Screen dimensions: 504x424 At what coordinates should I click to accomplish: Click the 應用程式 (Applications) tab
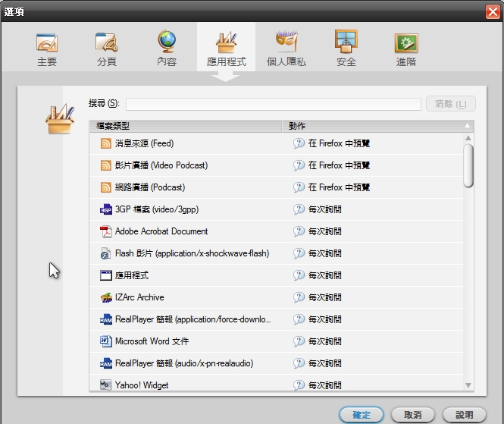tap(226, 49)
